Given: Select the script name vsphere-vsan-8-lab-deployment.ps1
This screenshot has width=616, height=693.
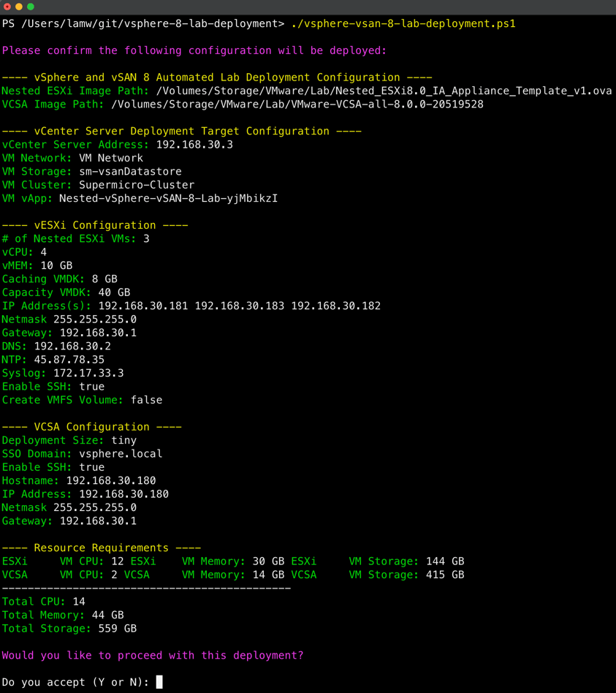Looking at the screenshot, I should tap(403, 24).
